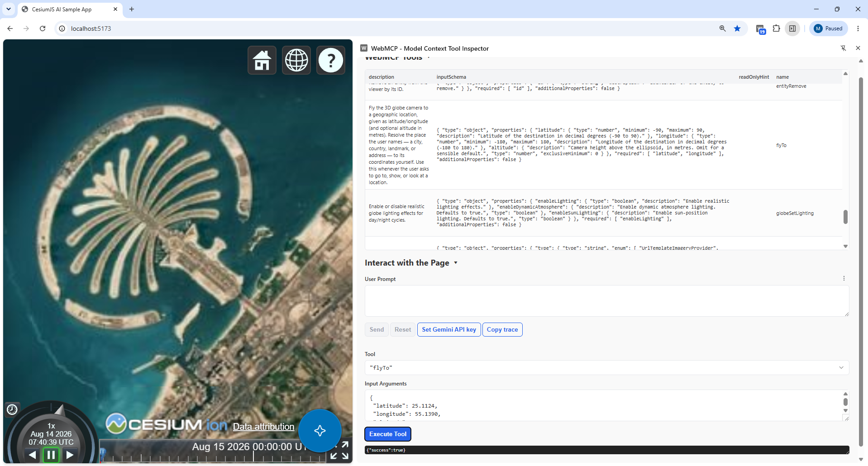Click the clock icon on animation widget
Image resolution: width=868 pixels, height=466 pixels.
pos(12,409)
